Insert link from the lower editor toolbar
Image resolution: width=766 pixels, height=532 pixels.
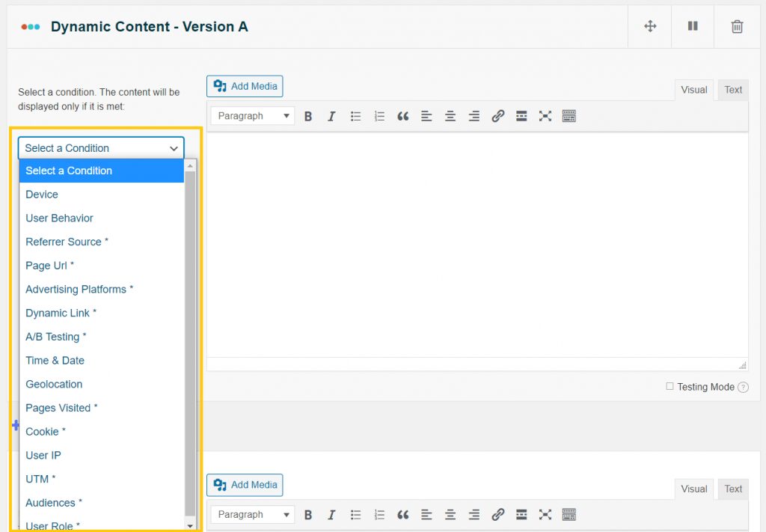[497, 515]
